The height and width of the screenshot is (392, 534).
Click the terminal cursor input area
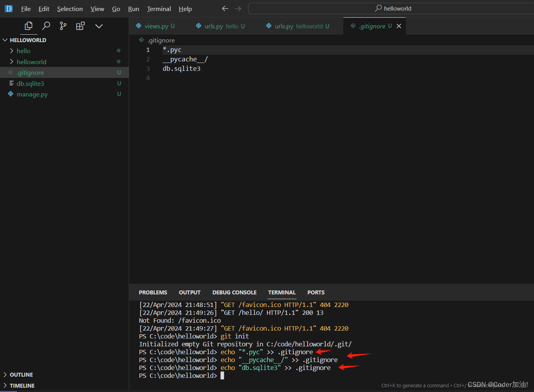tap(223, 375)
